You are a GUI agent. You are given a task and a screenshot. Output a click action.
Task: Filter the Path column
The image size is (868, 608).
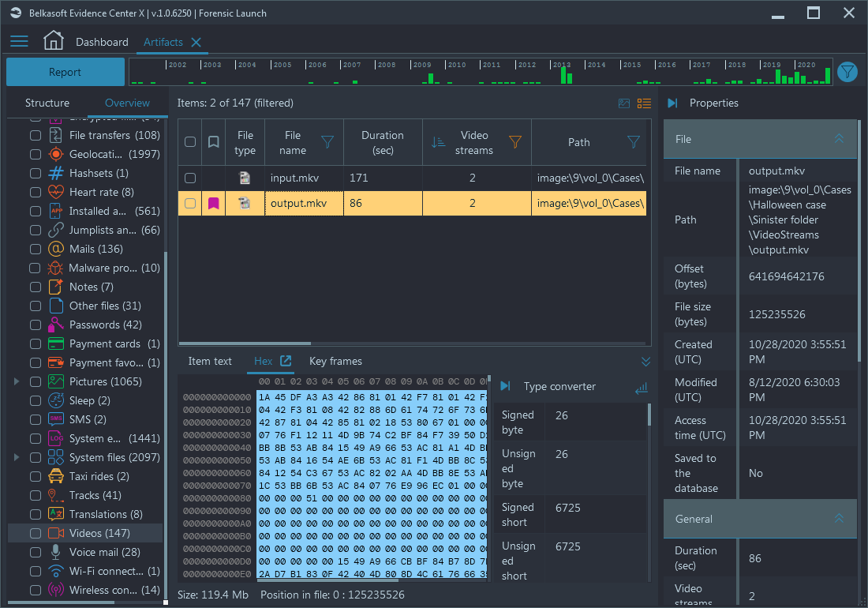pyautogui.click(x=634, y=142)
